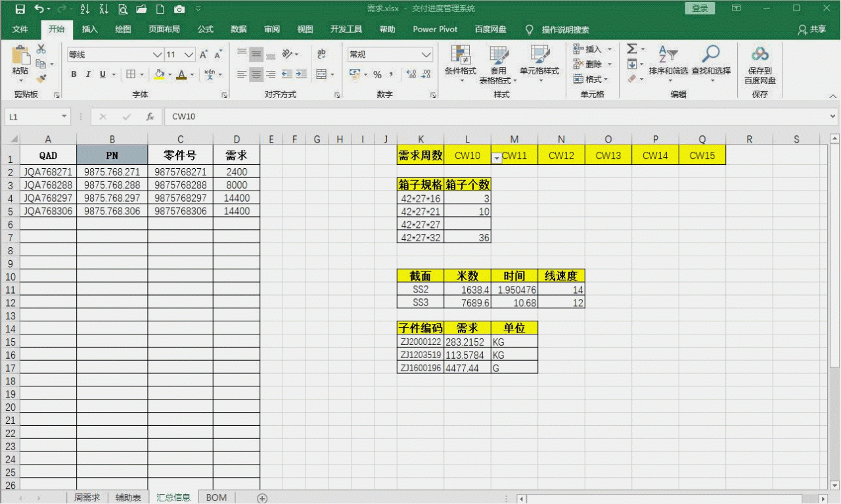Insert function using fx button
The height and width of the screenshot is (504, 841).
(x=150, y=117)
